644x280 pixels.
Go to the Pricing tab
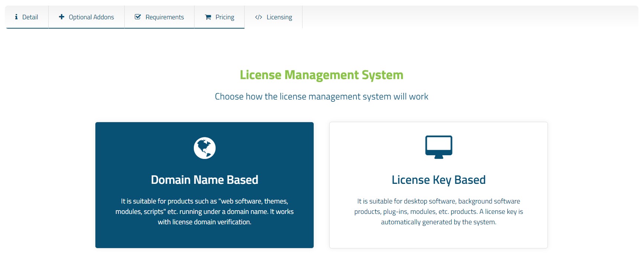(x=219, y=17)
